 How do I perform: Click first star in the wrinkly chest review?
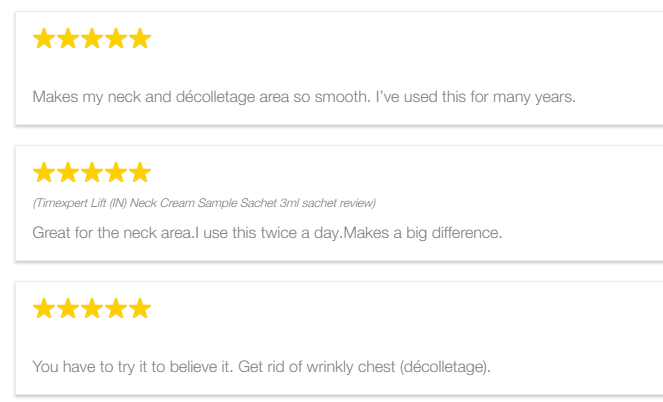click(x=44, y=308)
